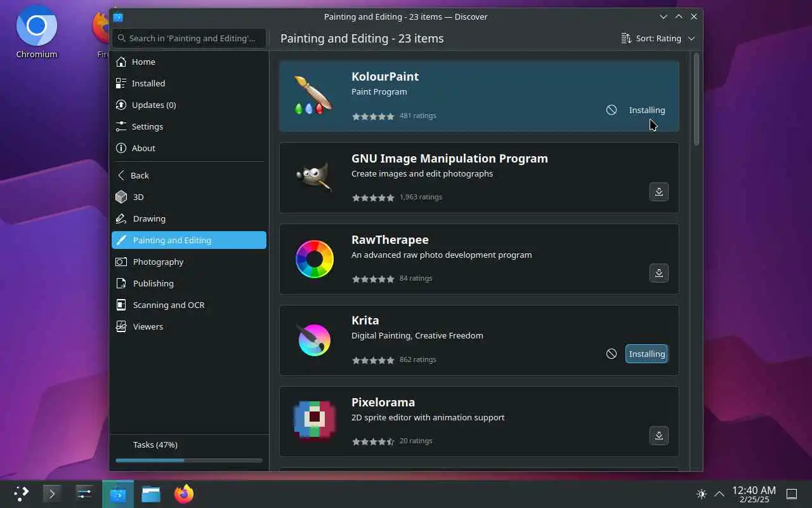Select the Publishing category
The width and height of the screenshot is (812, 508).
(189, 283)
